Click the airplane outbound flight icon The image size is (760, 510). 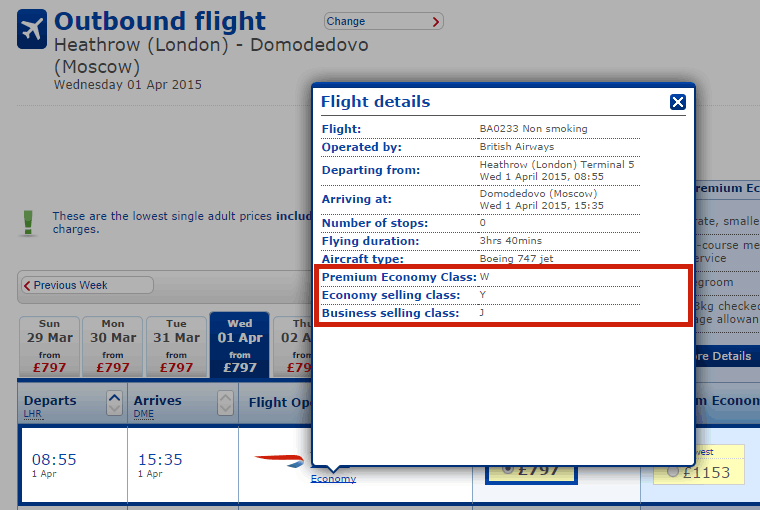tap(32, 29)
